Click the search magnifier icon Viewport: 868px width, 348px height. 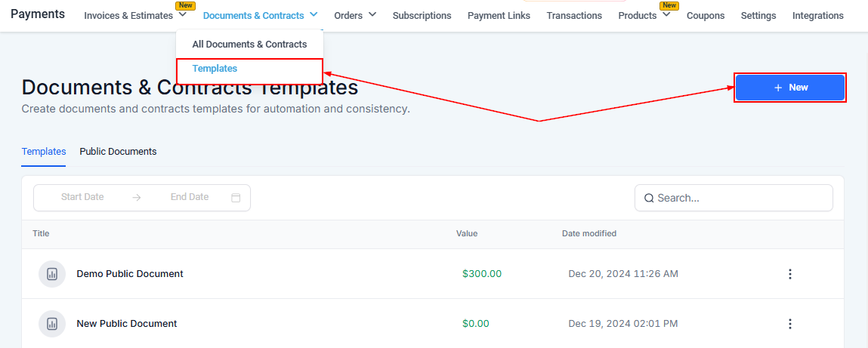[x=649, y=198]
